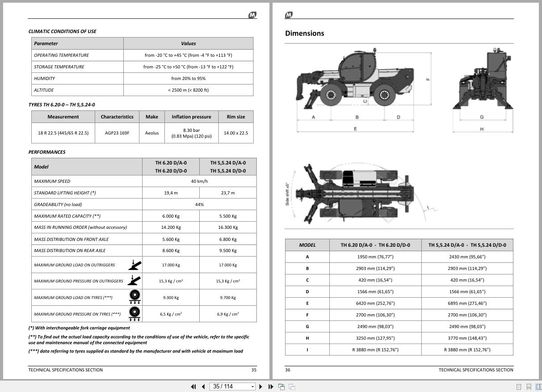
Task: Click front axle value '5.600 Kg'
Action: 171,239
